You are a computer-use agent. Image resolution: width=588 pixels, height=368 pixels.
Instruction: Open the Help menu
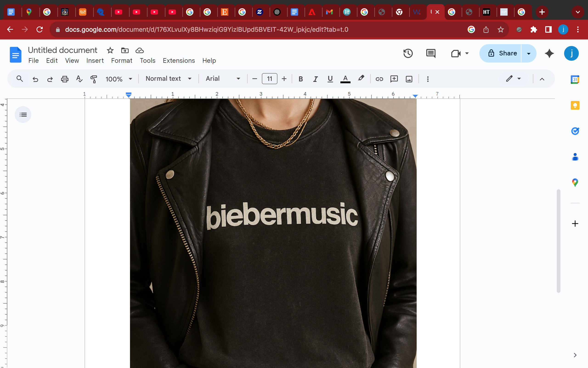(x=209, y=60)
